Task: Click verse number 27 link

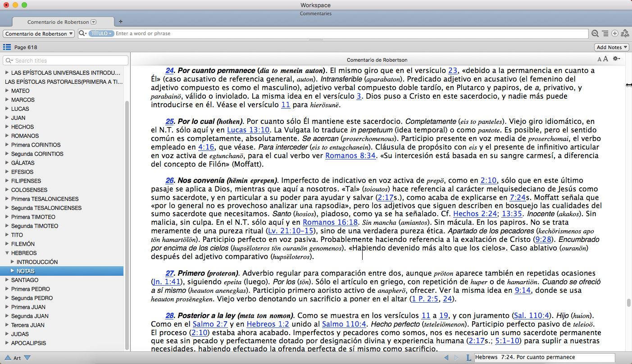Action: (170, 273)
